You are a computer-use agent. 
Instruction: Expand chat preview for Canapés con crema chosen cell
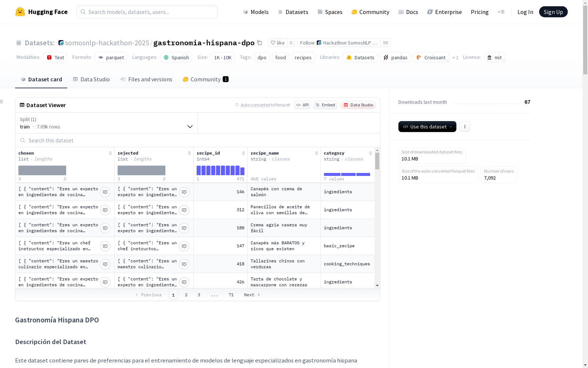[x=105, y=192]
